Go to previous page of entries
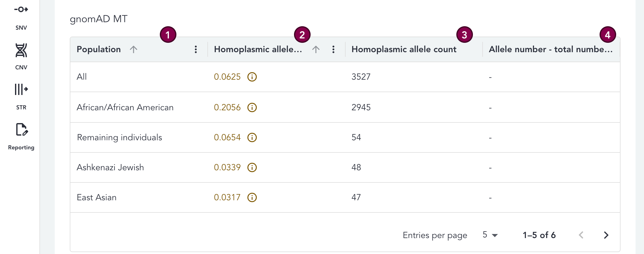 (581, 235)
